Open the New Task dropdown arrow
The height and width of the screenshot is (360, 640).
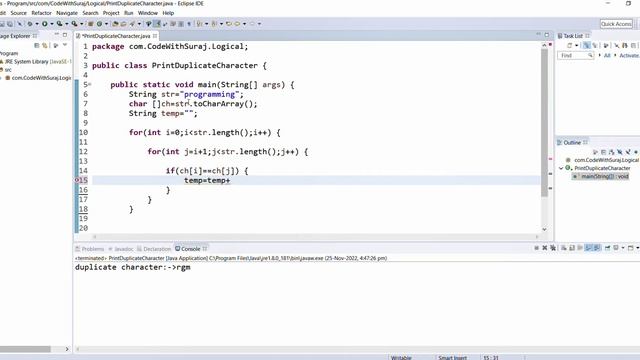577,45
